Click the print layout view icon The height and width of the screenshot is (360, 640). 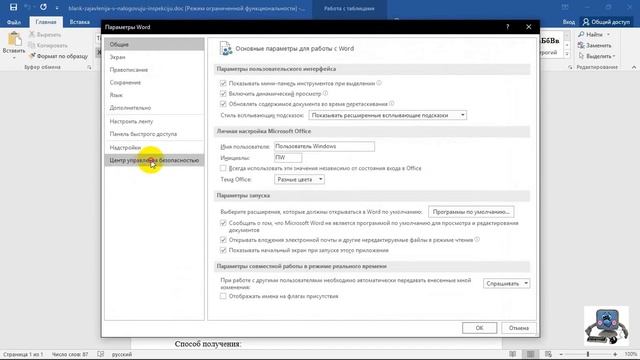pos(531,354)
